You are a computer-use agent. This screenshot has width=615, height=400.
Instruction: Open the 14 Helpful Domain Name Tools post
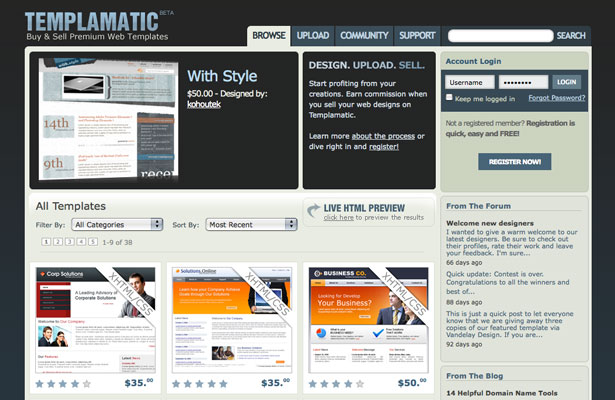pos(502,393)
